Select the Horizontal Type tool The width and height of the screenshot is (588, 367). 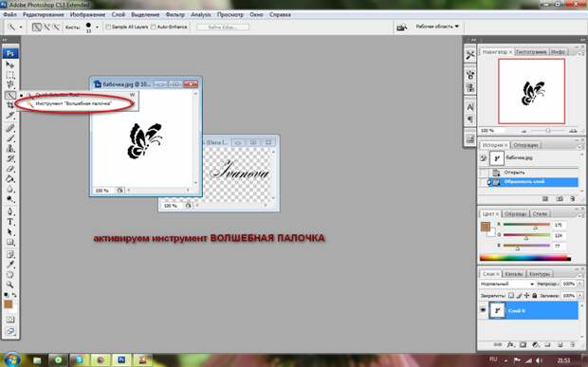[9, 222]
